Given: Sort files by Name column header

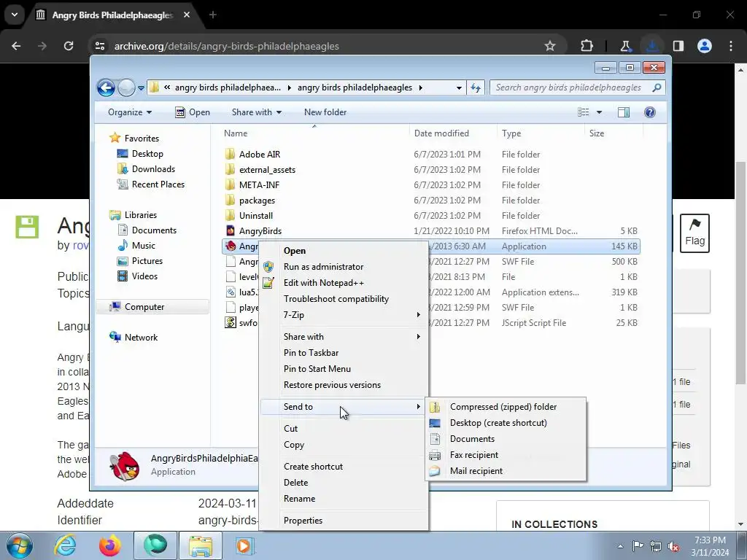Looking at the screenshot, I should click(x=236, y=133).
